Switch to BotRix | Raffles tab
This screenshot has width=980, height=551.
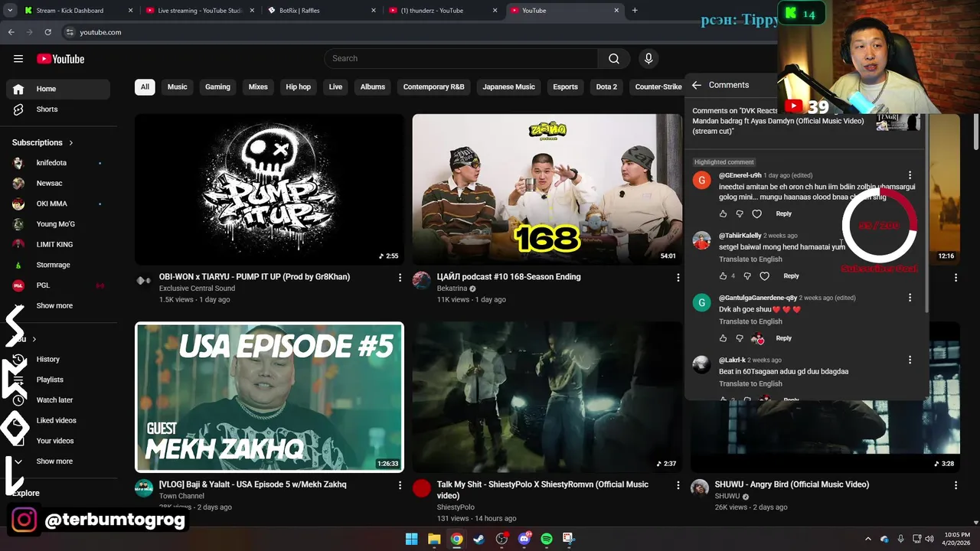[x=322, y=11]
